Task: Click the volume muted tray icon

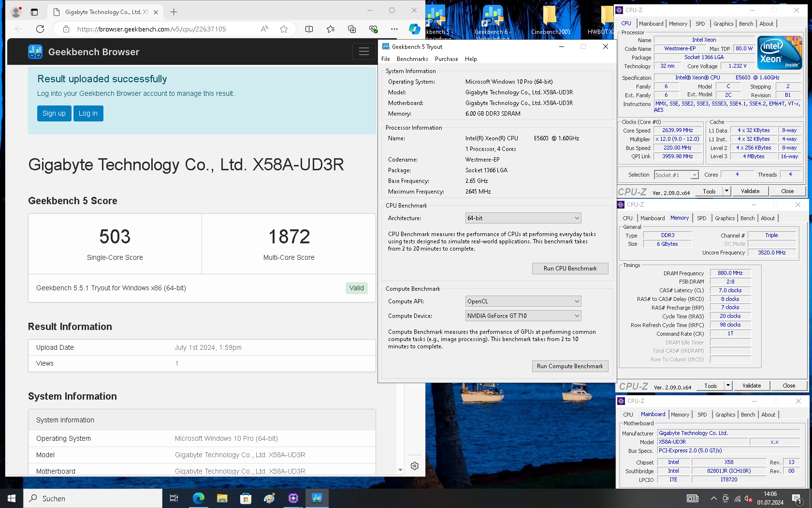Action: click(749, 498)
